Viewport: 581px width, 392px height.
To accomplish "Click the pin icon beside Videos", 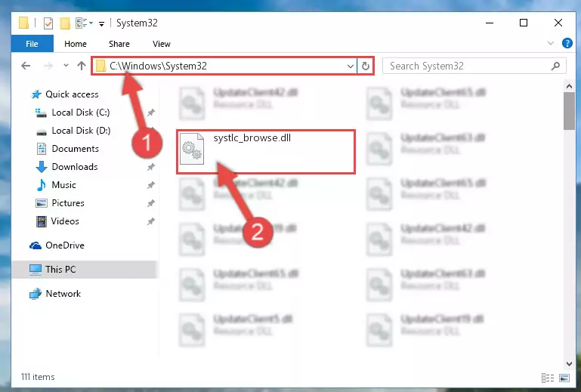I will 151,221.
